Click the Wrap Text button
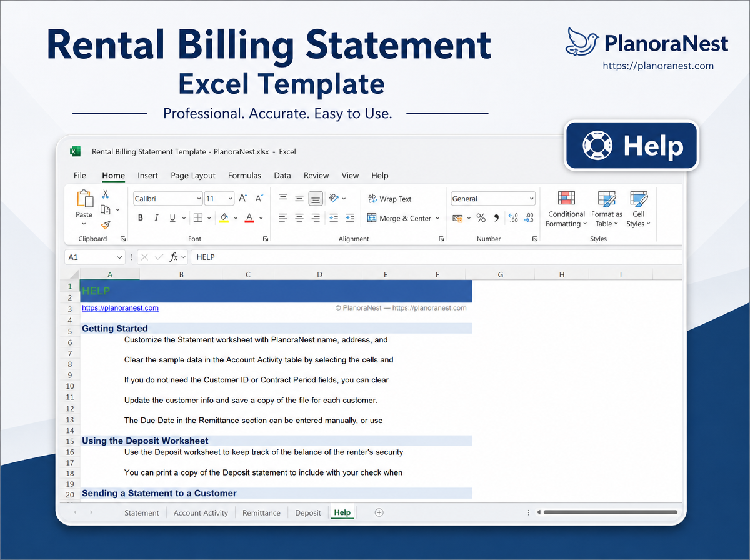Screen dimensions: 750x560 [x=389, y=199]
